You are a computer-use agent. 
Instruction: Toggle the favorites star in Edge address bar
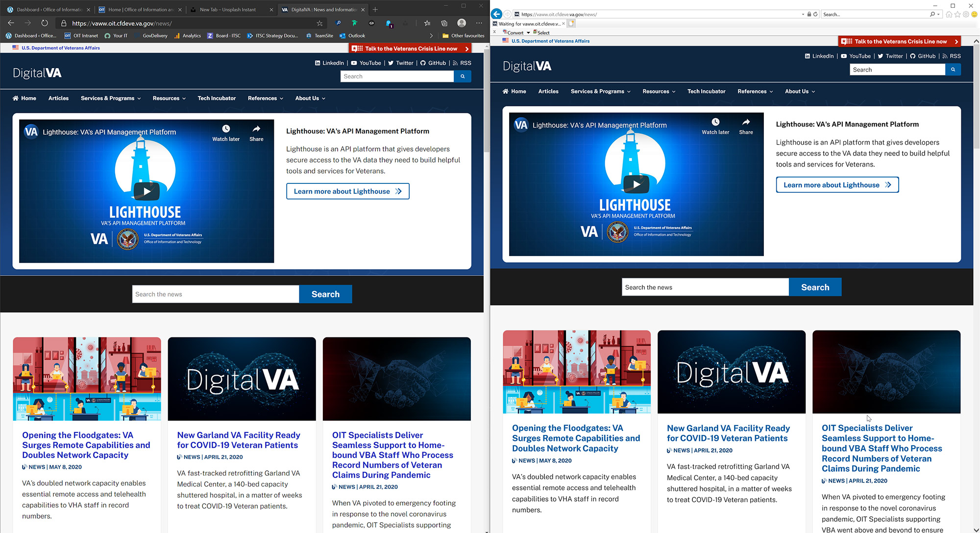click(x=319, y=23)
